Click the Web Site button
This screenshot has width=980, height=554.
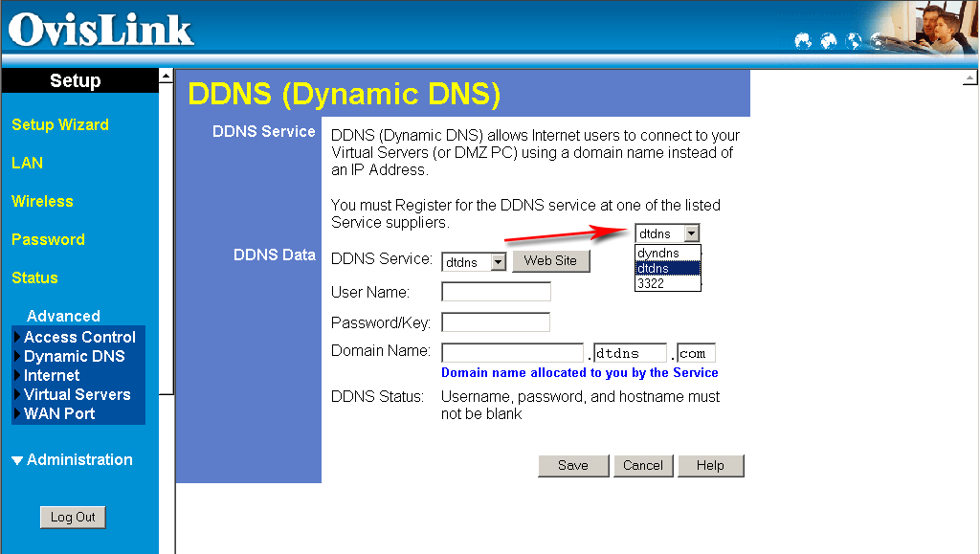click(x=550, y=260)
